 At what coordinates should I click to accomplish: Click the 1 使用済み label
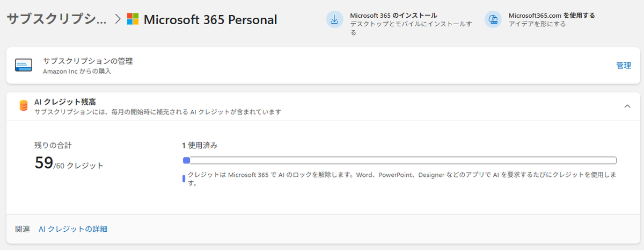point(199,145)
